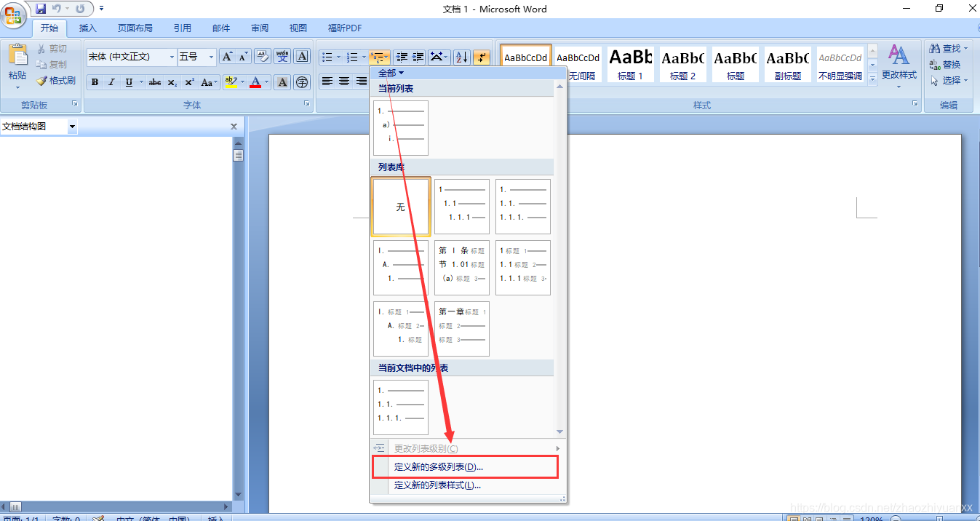Select the 第一章 标题 list thumbnail
Image resolution: width=980 pixels, height=521 pixels.
point(462,329)
